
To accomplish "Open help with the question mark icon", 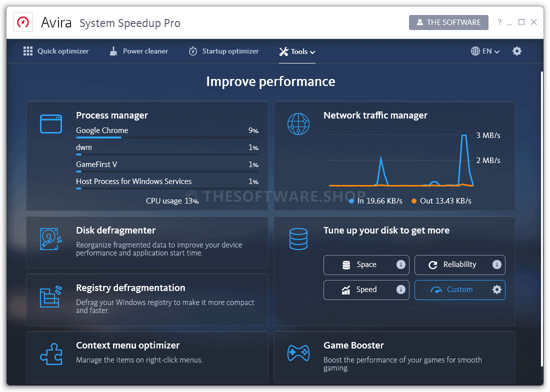I will [x=499, y=22].
